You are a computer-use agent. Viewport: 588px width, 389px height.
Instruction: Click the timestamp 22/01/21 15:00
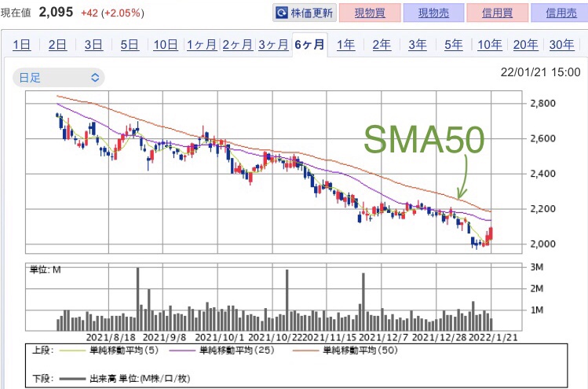540,72
